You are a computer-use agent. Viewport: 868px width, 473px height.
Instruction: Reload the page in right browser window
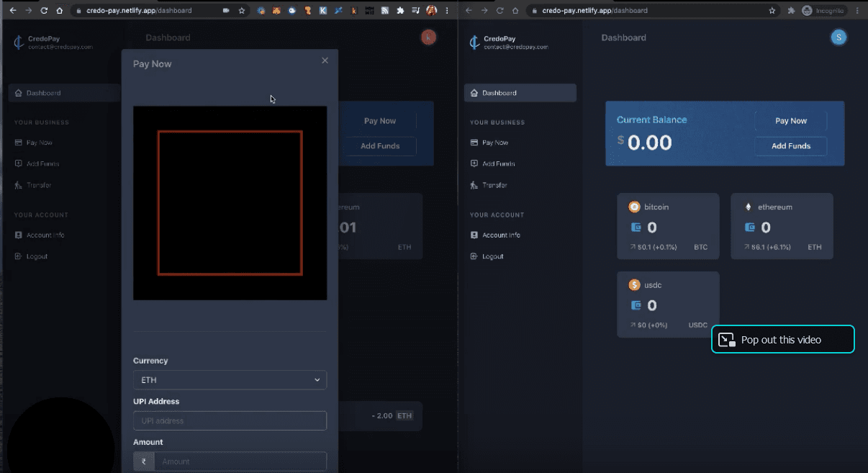tap(499, 11)
